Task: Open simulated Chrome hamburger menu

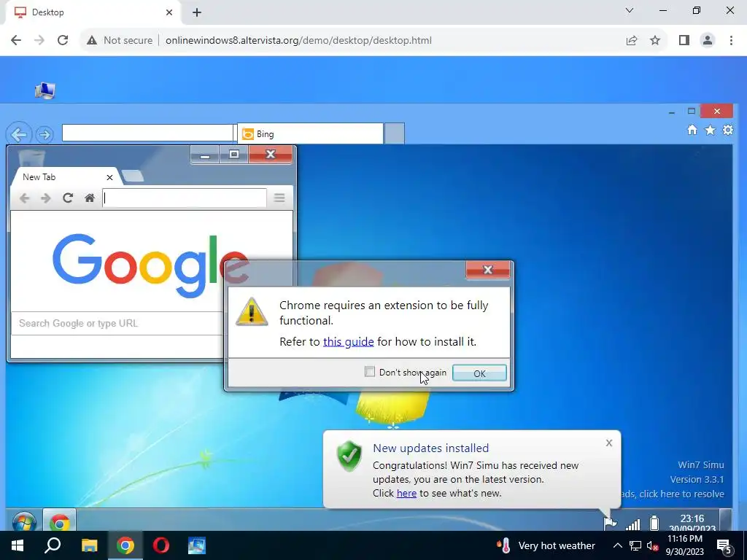Action: (279, 198)
